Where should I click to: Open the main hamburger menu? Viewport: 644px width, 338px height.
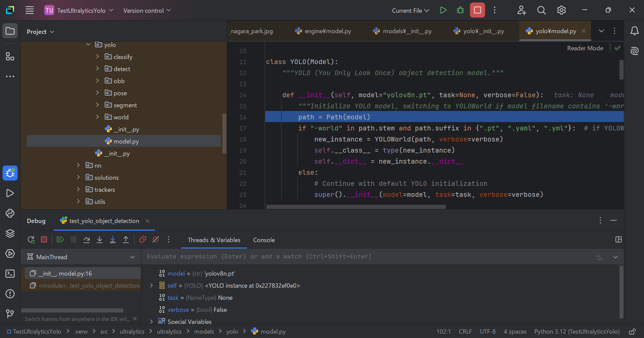point(30,10)
